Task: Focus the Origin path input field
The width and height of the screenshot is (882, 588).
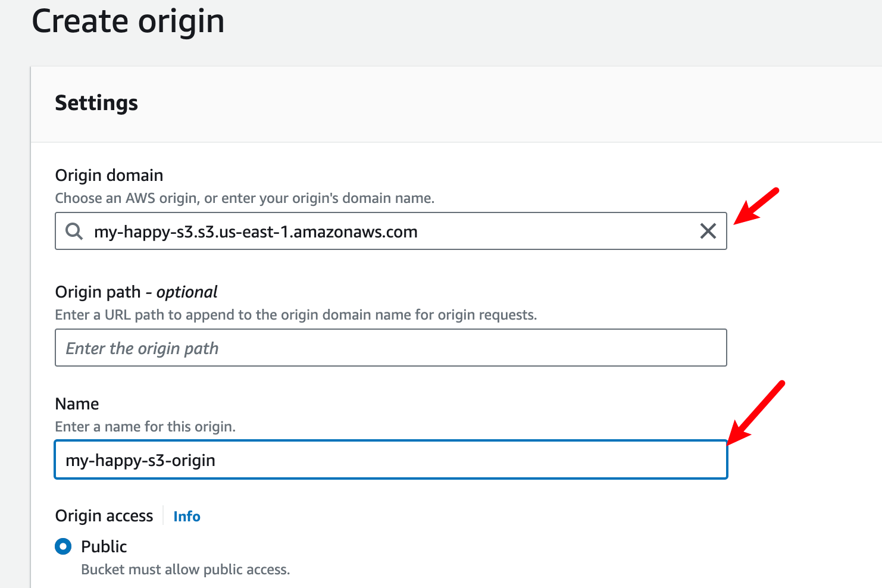Action: click(x=391, y=348)
